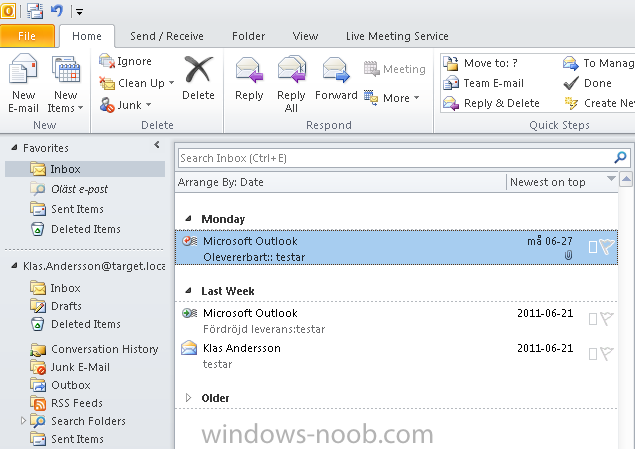Image resolution: width=635 pixels, height=449 pixels.
Task: Collapse the Favorites group
Action: click(x=14, y=148)
